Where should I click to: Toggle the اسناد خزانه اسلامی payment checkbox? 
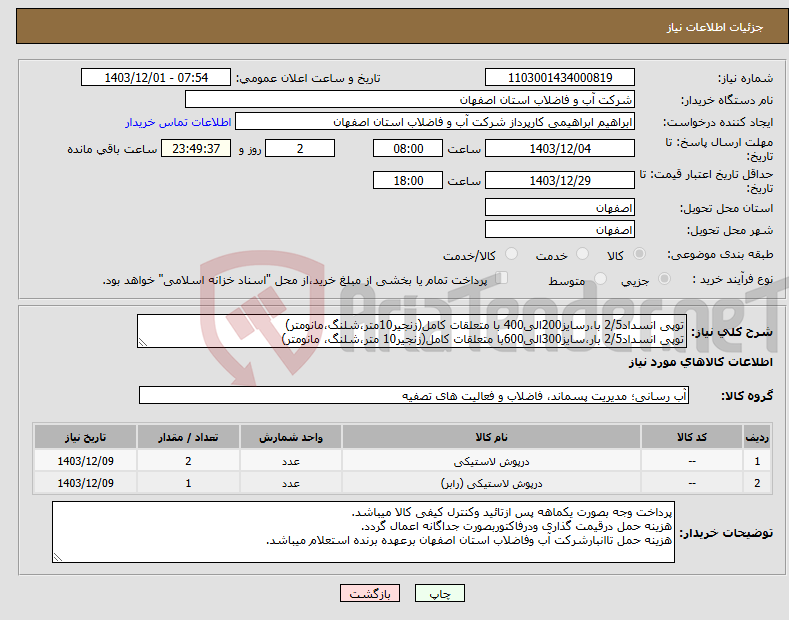coord(502,278)
